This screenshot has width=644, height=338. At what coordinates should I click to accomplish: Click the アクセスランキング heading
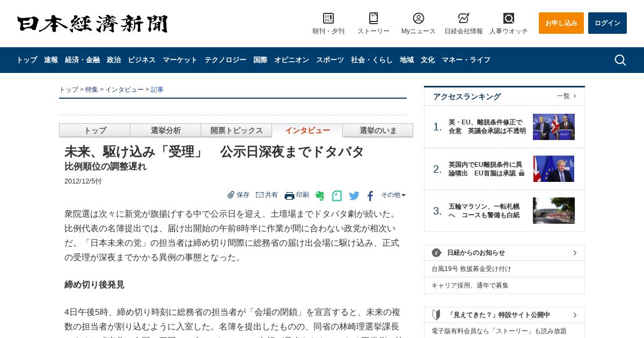(x=467, y=97)
